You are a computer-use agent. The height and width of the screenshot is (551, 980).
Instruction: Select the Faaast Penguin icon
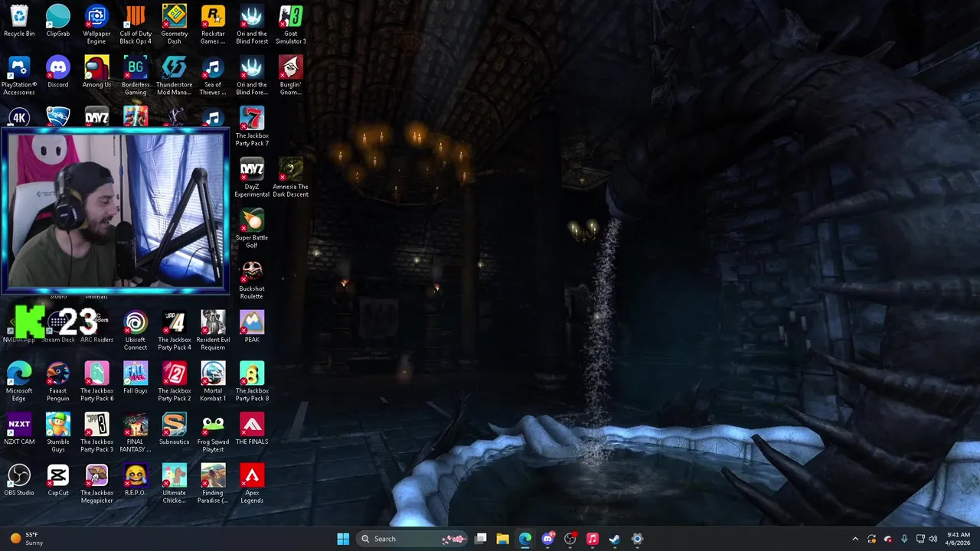click(58, 382)
